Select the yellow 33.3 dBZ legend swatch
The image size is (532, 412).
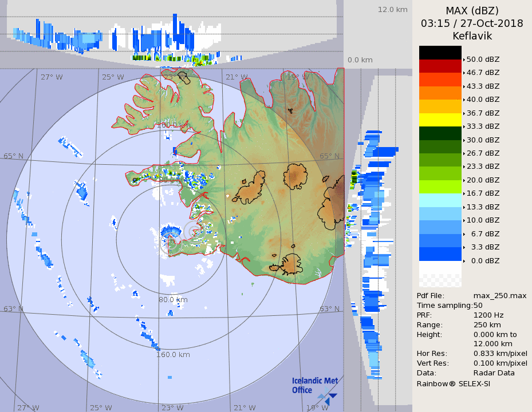(440, 120)
